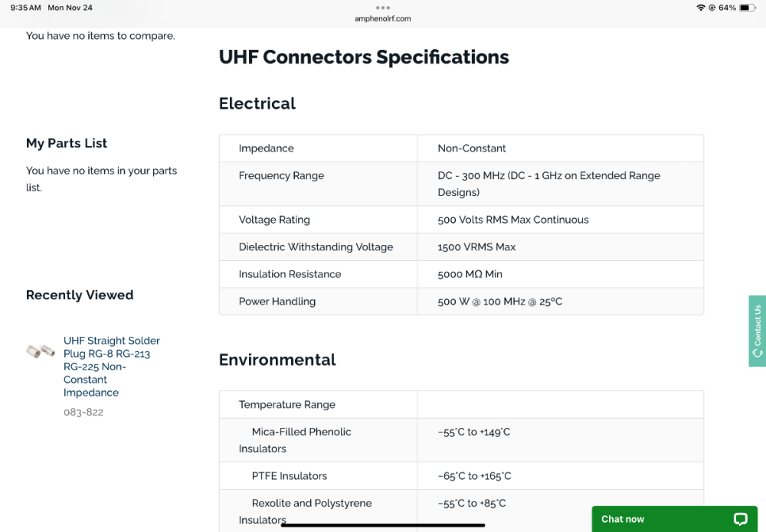
Task: Click the Impedance row label
Action: 266,149
